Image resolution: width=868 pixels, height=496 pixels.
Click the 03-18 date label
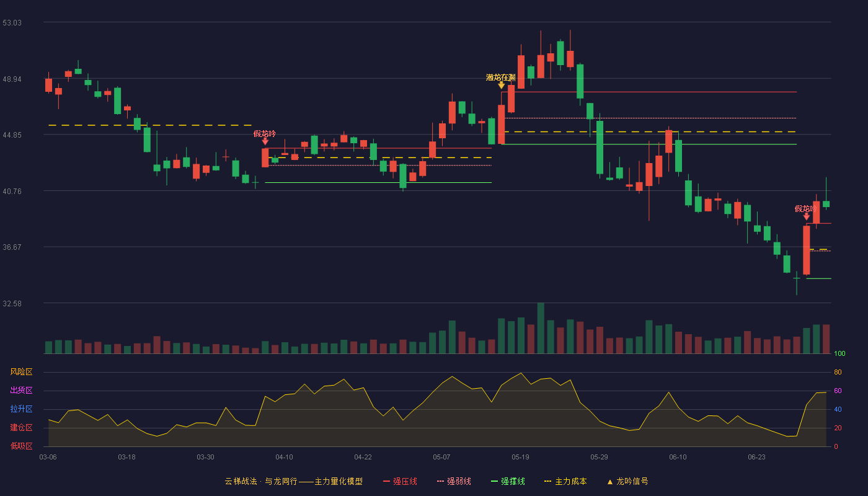coord(126,457)
